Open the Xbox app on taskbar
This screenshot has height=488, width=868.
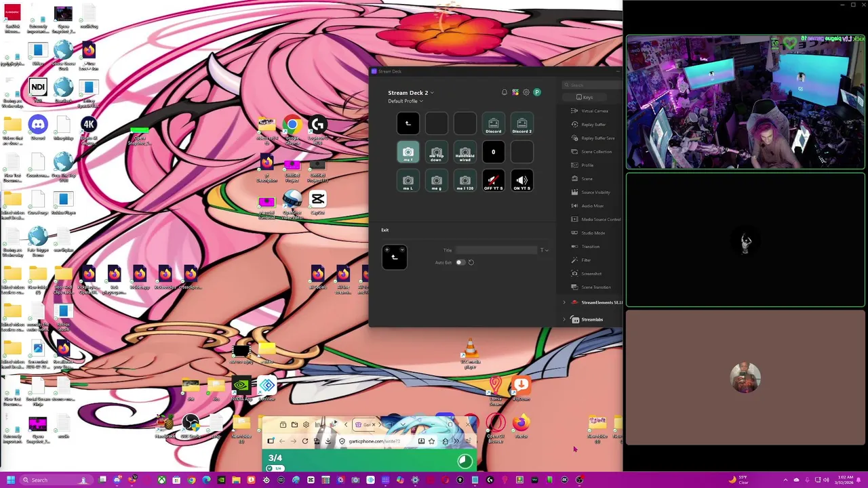click(161, 480)
